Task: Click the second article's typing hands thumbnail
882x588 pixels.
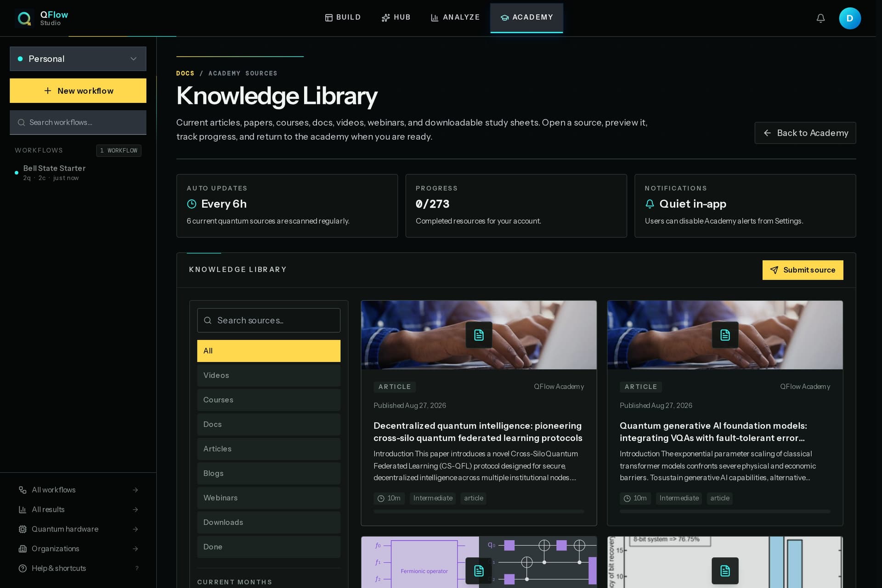Action: tap(725, 335)
